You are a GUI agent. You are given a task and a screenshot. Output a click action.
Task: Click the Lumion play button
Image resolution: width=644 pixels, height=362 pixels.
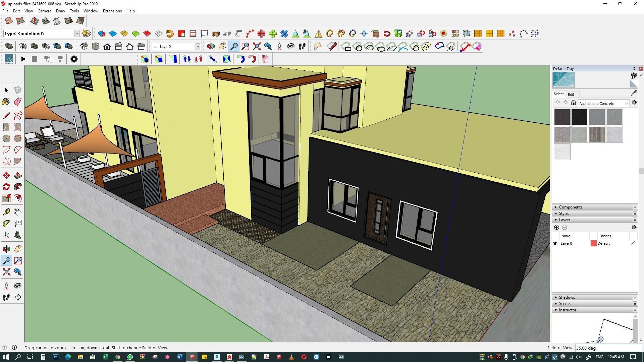[x=23, y=59]
